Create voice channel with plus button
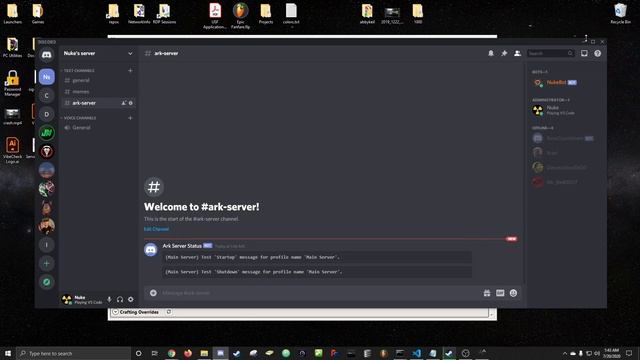This screenshot has width=640, height=360. [x=130, y=118]
